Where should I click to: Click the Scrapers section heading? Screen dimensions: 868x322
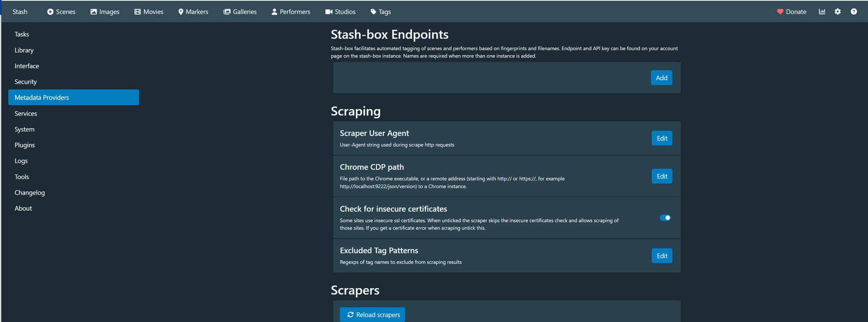pyautogui.click(x=355, y=290)
